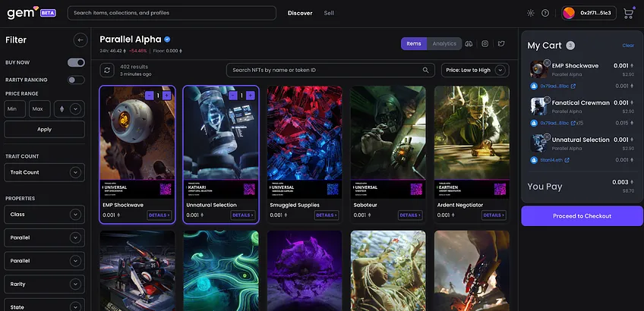The image size is (644, 311).
Task: Click OpenSea icon beside titan14.eth seller
Action: tap(534, 160)
